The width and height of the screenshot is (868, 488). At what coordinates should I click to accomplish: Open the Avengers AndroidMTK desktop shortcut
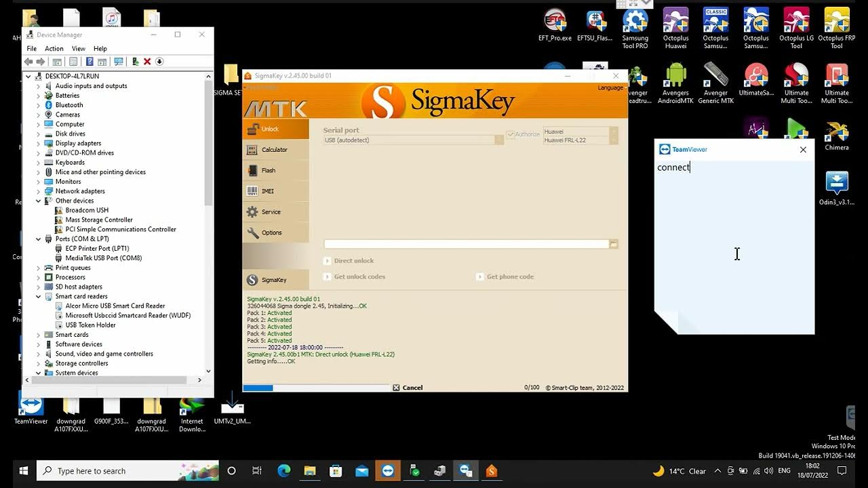click(x=675, y=83)
